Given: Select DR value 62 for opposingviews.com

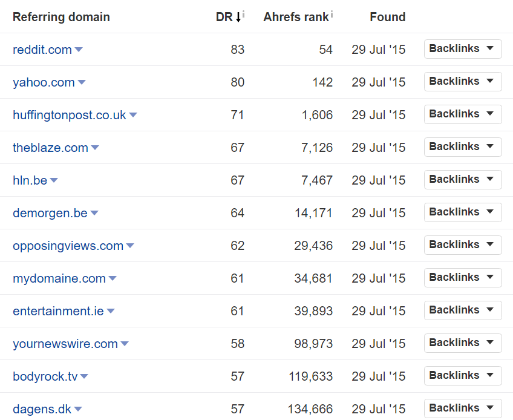Looking at the screenshot, I should (x=238, y=246).
